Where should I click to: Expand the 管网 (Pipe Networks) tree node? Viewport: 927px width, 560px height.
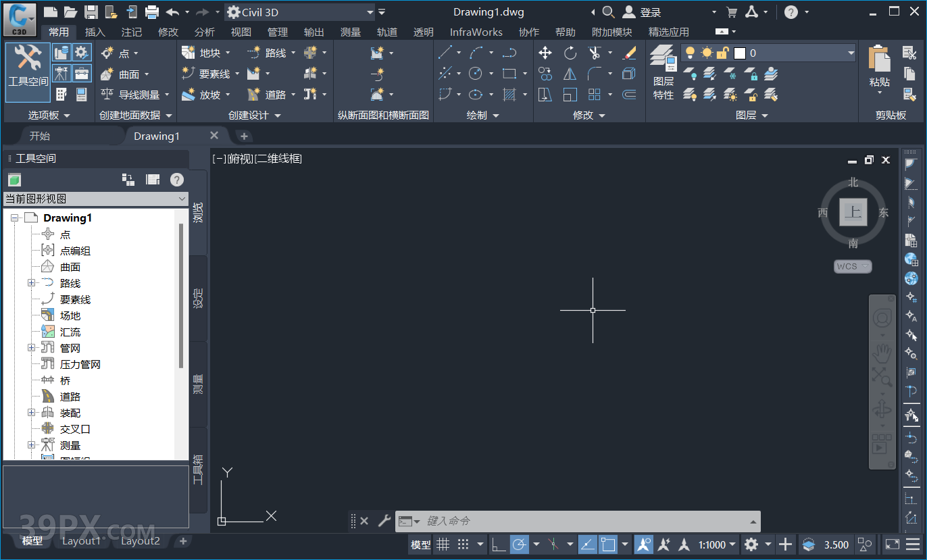pos(31,348)
